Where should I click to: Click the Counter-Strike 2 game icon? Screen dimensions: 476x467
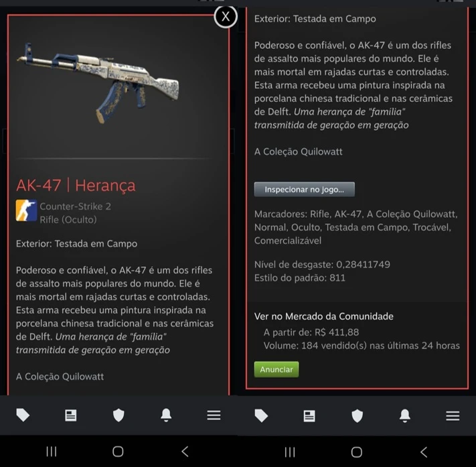coord(26,210)
